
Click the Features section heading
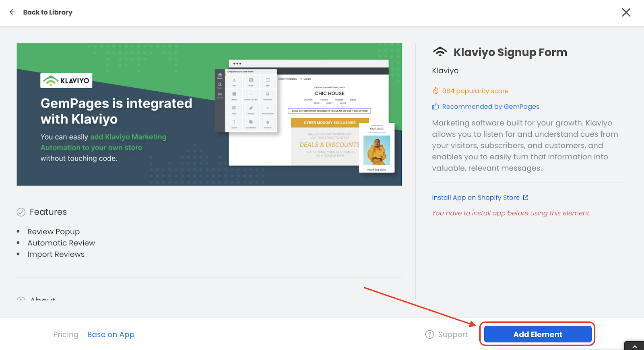(48, 212)
